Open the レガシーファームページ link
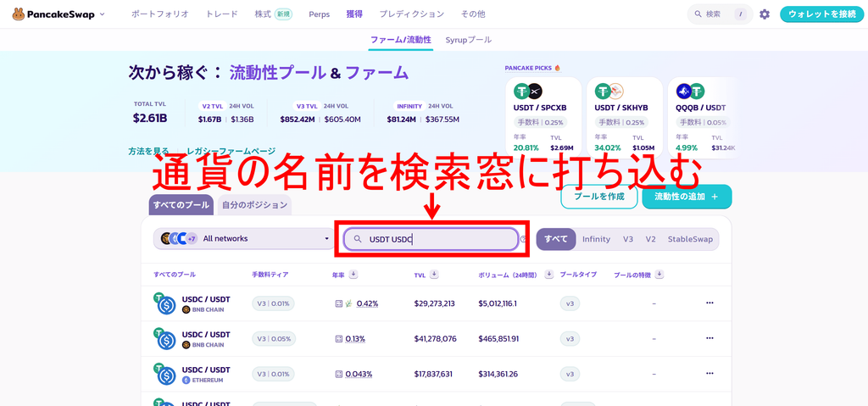 pyautogui.click(x=231, y=151)
